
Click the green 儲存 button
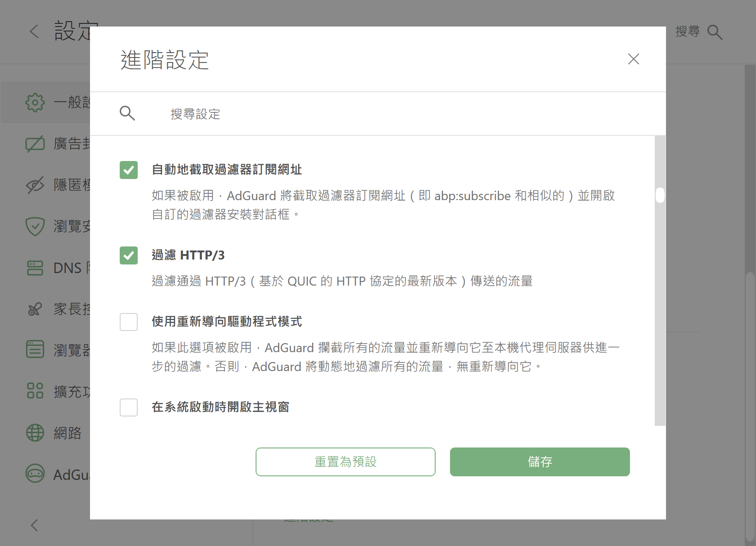(x=540, y=462)
